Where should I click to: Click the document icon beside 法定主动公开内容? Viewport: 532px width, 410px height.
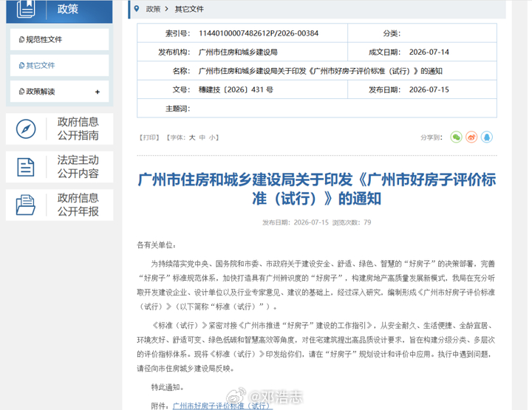pyautogui.click(x=26, y=167)
